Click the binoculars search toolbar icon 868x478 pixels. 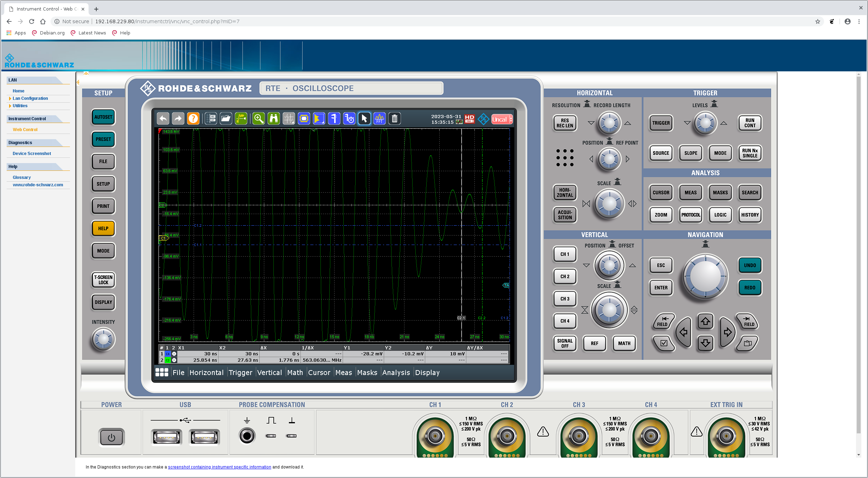[273, 119]
